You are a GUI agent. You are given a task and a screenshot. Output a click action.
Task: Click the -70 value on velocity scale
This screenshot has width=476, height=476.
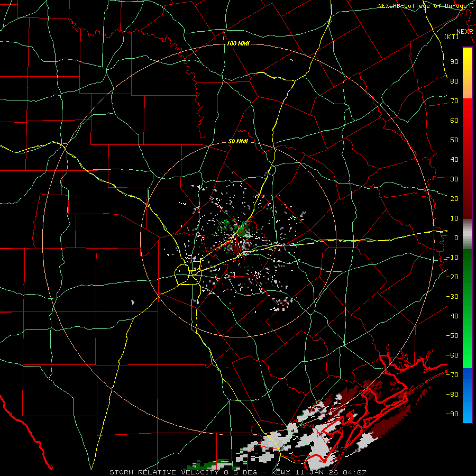(452, 374)
